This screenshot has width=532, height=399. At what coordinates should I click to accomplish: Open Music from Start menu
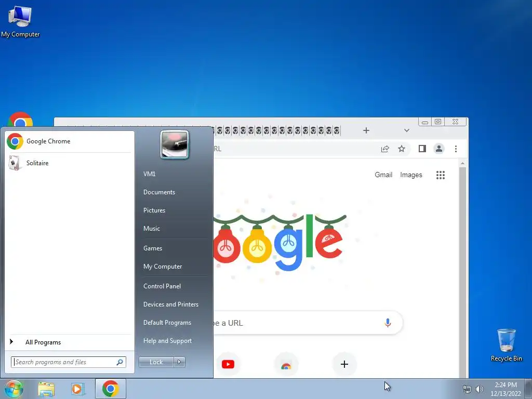[x=151, y=229]
